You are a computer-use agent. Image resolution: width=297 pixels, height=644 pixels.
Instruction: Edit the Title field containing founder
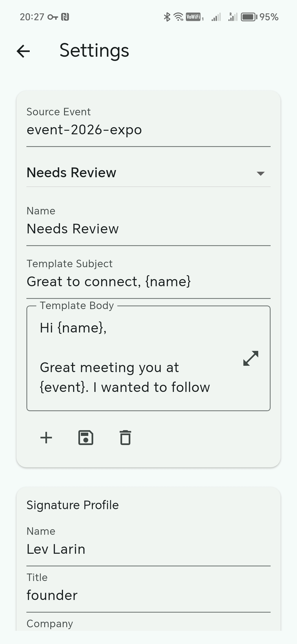148,595
